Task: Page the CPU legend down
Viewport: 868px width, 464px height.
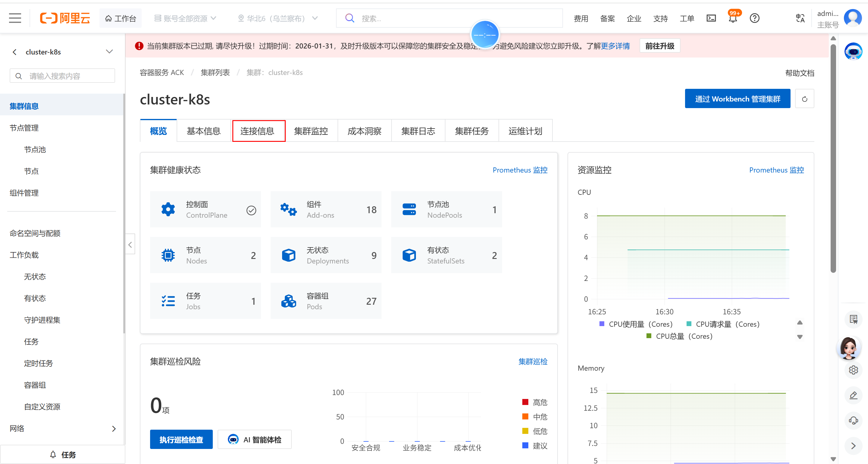Action: pyautogui.click(x=800, y=337)
